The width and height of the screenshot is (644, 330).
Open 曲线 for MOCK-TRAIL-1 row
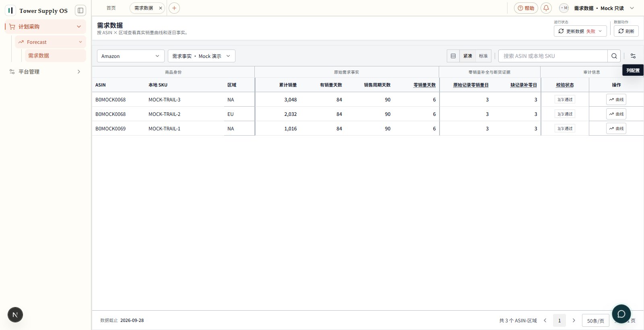click(616, 128)
